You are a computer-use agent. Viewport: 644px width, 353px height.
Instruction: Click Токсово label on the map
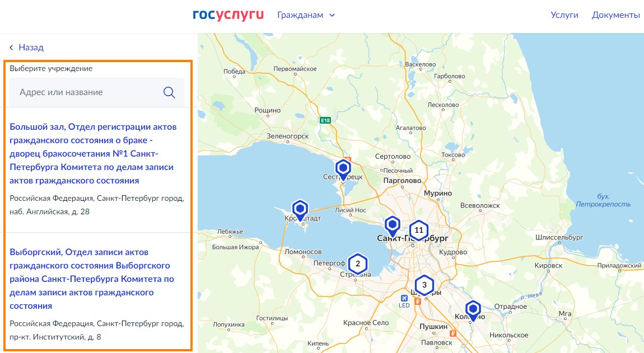453,155
